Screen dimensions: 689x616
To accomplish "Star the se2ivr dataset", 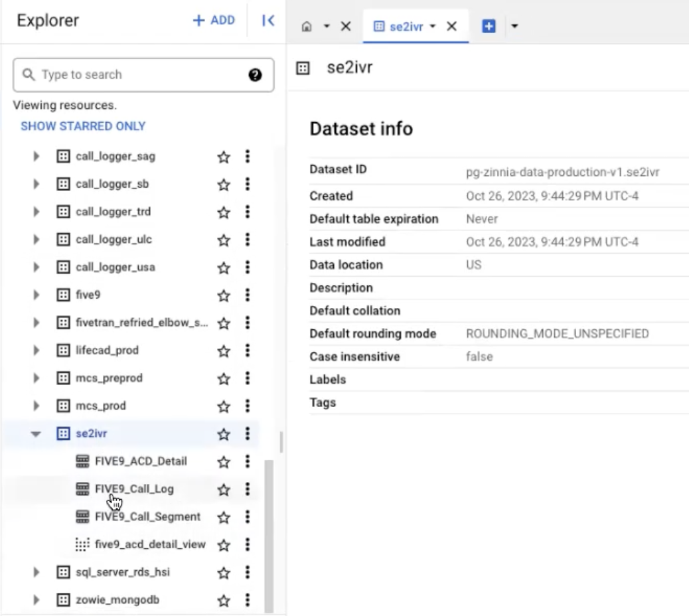I will tap(224, 434).
